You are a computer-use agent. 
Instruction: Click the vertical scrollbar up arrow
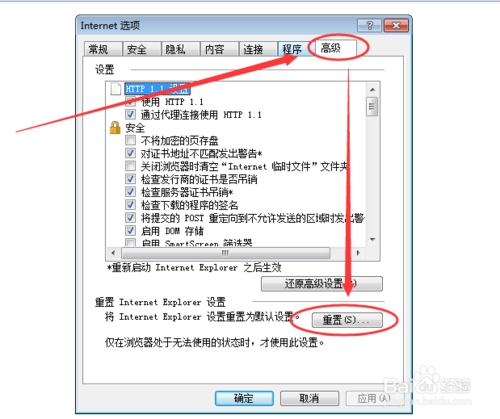pos(372,89)
